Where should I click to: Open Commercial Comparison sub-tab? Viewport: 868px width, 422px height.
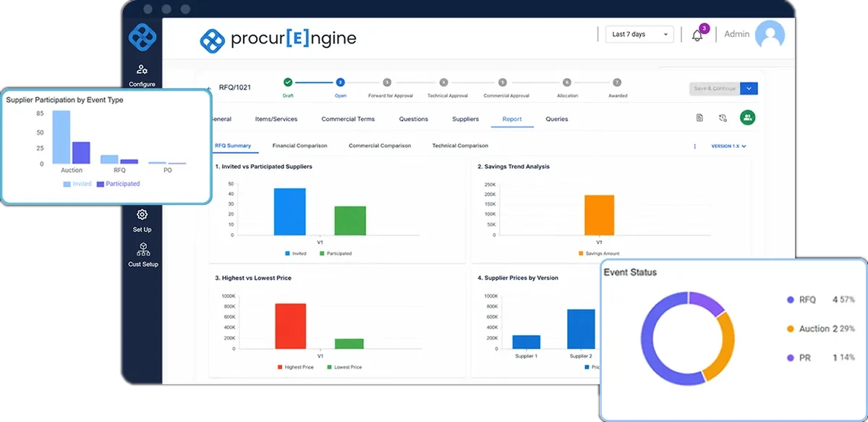(x=380, y=145)
